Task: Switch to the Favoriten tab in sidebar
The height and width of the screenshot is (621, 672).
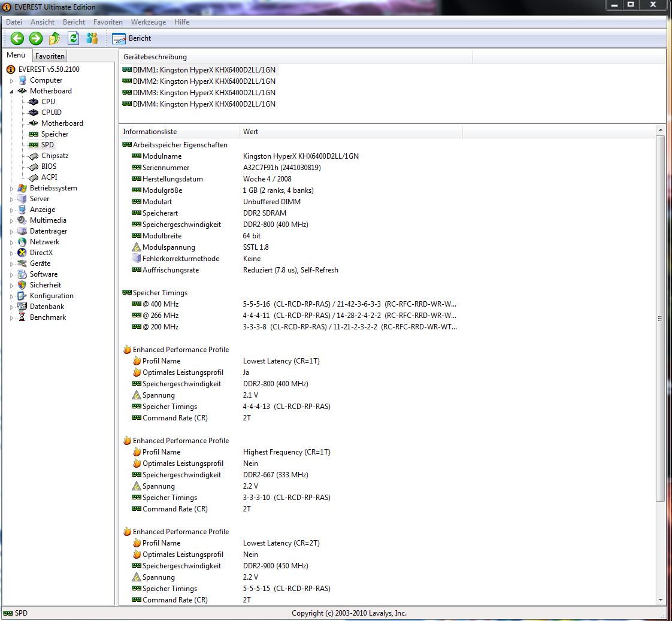Action: (x=50, y=56)
